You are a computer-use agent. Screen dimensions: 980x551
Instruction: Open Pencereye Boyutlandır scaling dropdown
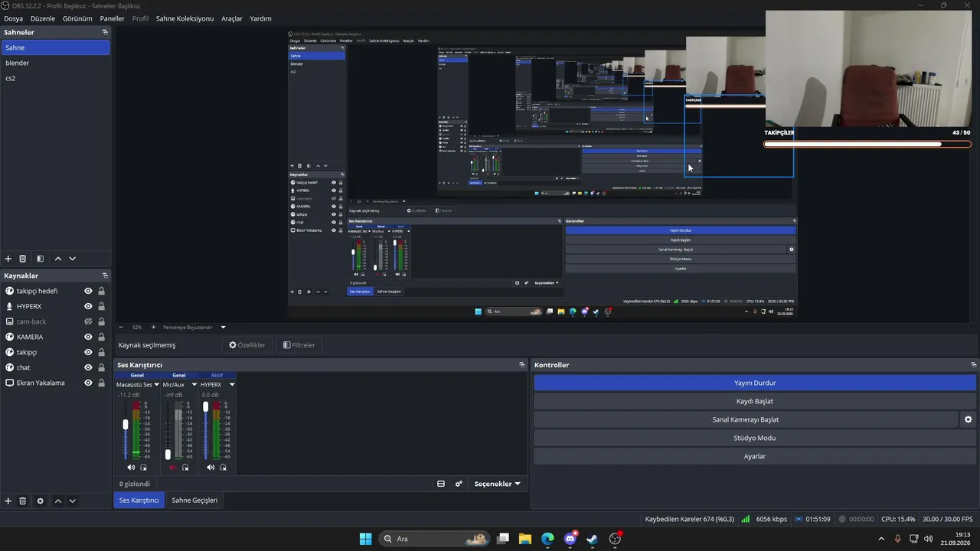click(224, 327)
